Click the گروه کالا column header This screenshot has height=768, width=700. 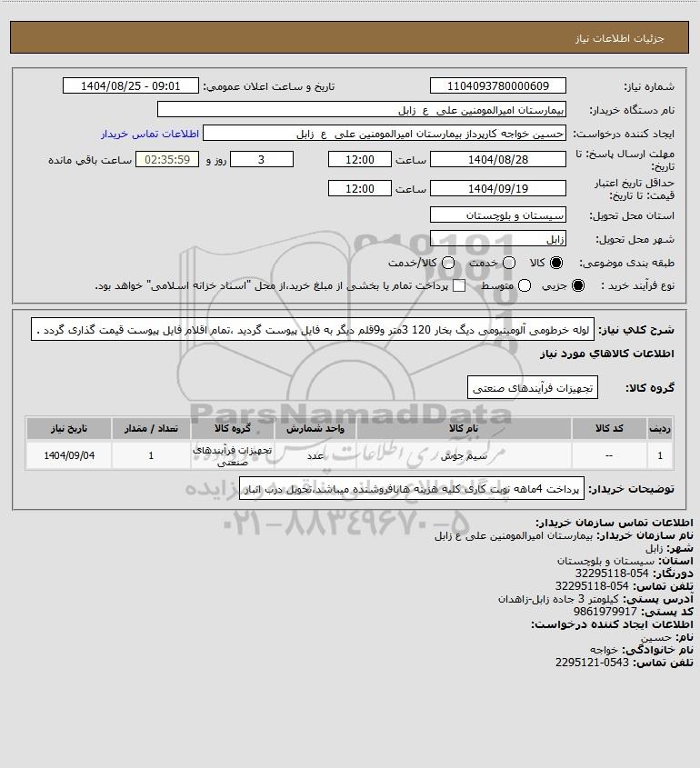(232, 429)
